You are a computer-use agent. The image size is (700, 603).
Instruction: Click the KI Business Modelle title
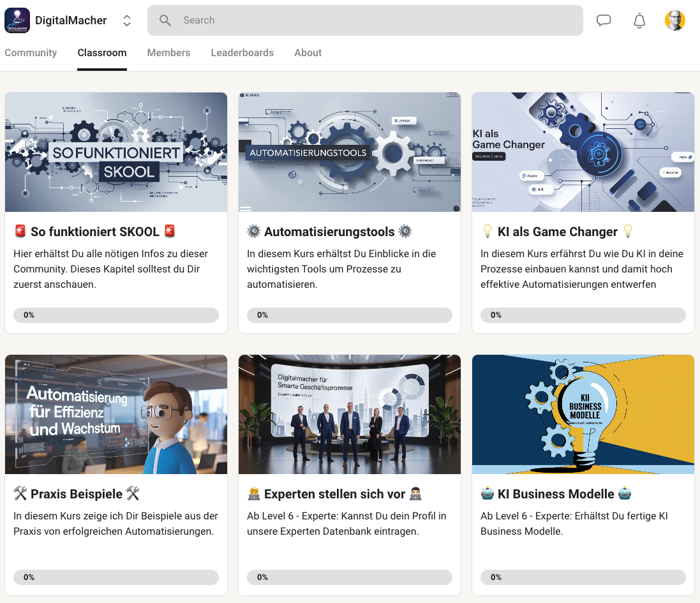point(556,494)
